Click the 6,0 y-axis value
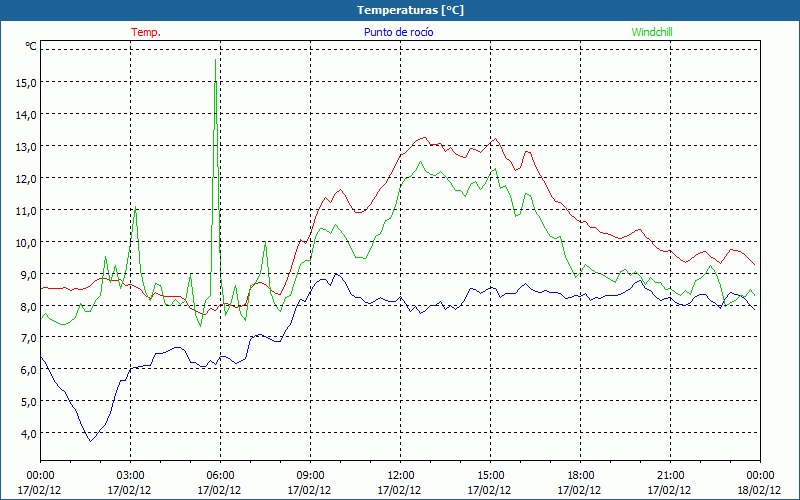Viewport: 800px width, 500px height. click(x=29, y=370)
